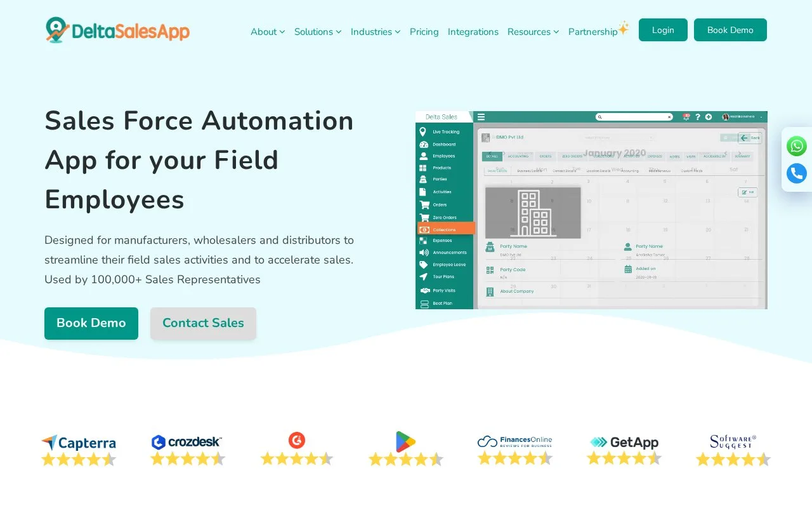Expand the Resources dropdown menu

(x=533, y=32)
